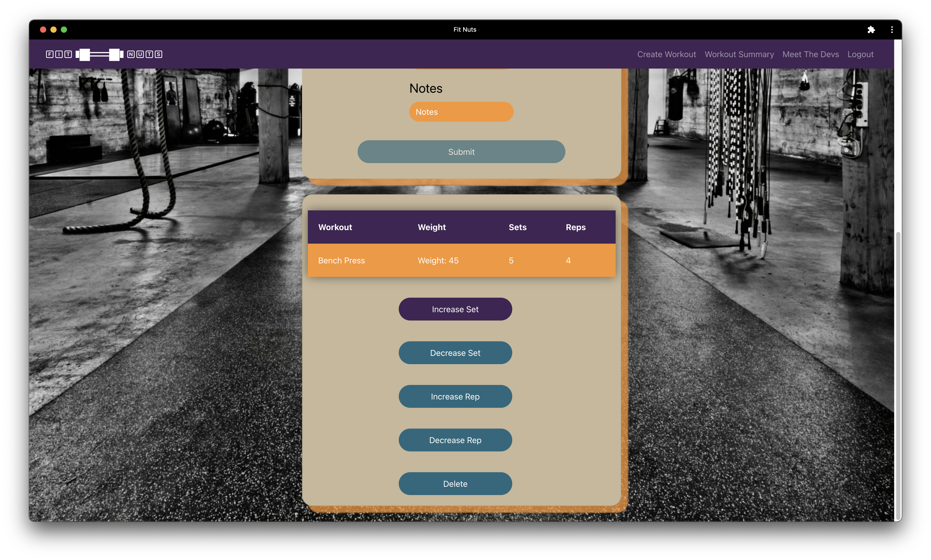Click the Weight column header
Viewport: 931px width, 560px height.
point(431,227)
